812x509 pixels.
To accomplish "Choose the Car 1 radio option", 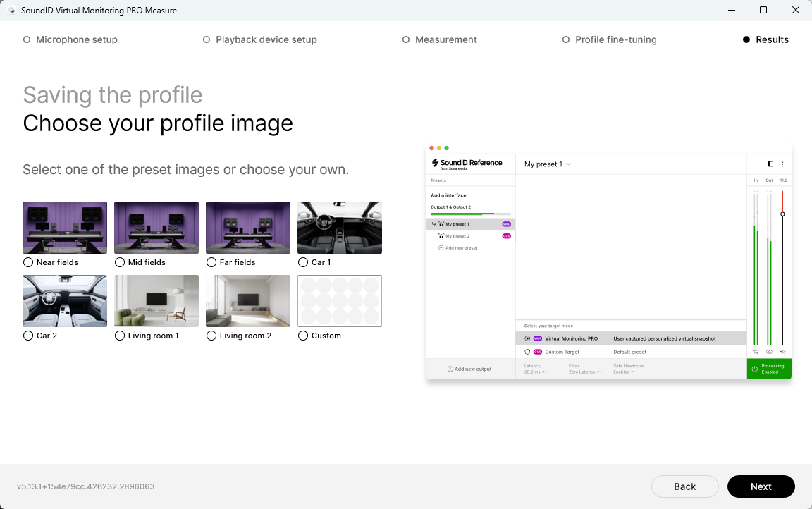I will (x=303, y=262).
